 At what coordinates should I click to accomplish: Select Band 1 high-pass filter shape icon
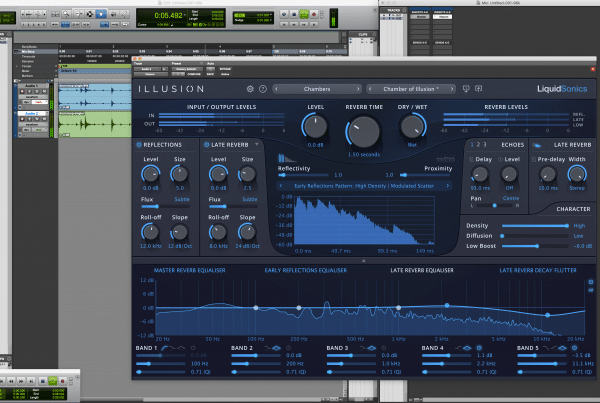[165, 348]
